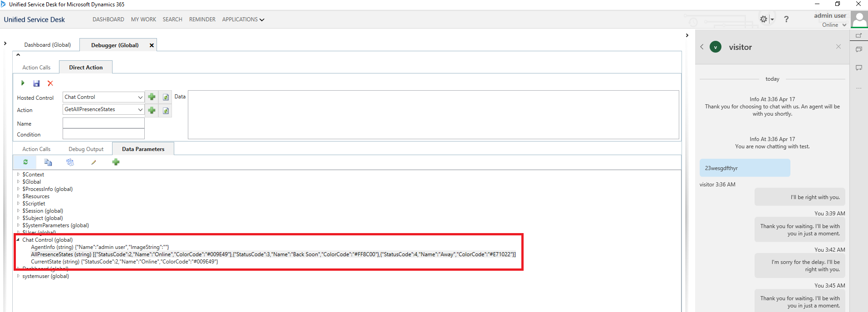Screen dimensions: 868x312
Task: Collapse the Chat Control (global) node
Action: click(x=18, y=239)
